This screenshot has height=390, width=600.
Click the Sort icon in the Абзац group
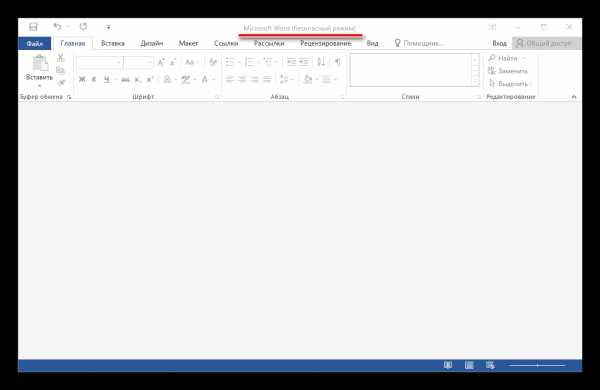(321, 62)
